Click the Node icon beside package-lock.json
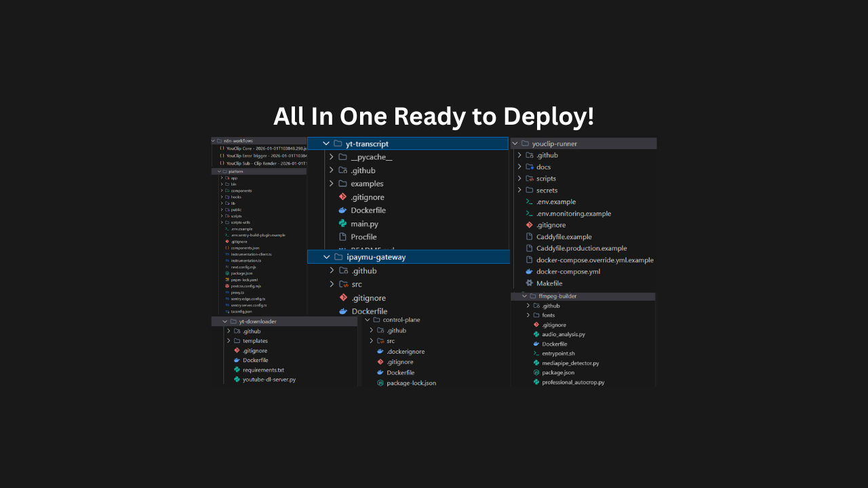The image size is (868, 488). 380,383
